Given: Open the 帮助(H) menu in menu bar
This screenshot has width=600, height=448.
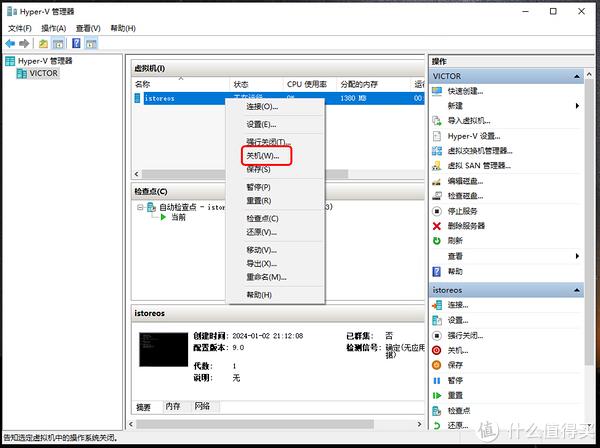Looking at the screenshot, I should coord(123,28).
